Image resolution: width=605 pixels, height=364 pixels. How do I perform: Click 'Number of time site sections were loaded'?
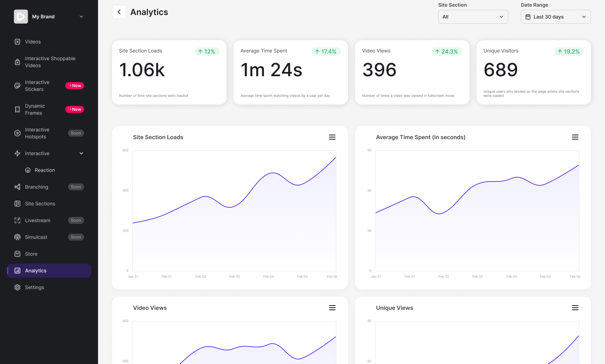[153, 96]
